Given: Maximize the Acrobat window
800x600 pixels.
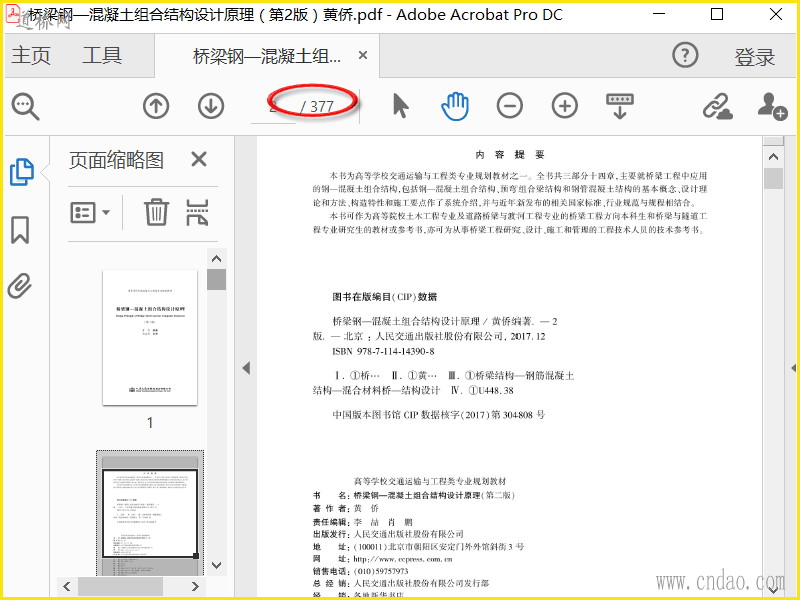Looking at the screenshot, I should [x=717, y=14].
